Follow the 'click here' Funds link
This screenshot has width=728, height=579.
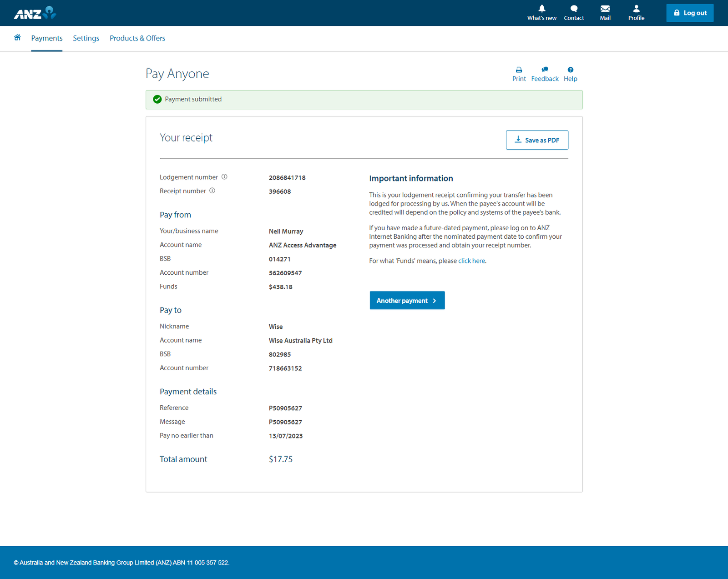[x=471, y=261]
